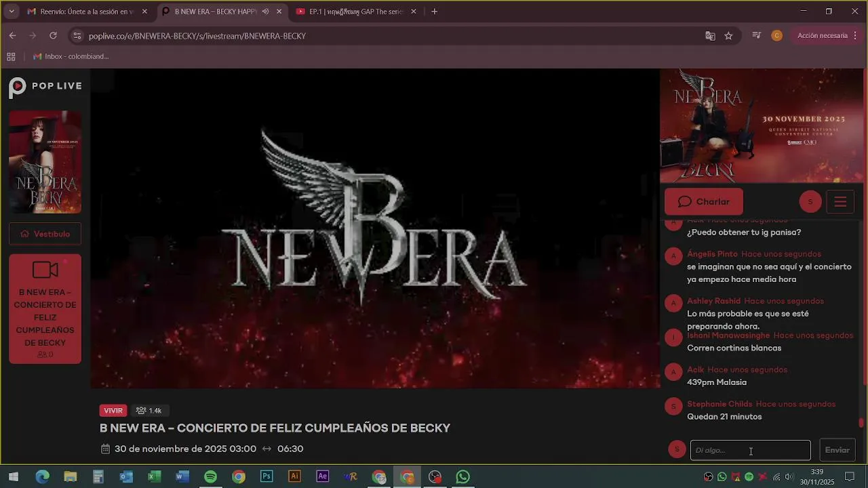Reload the page
Image resolution: width=868 pixels, height=488 pixels.
pos(53,36)
